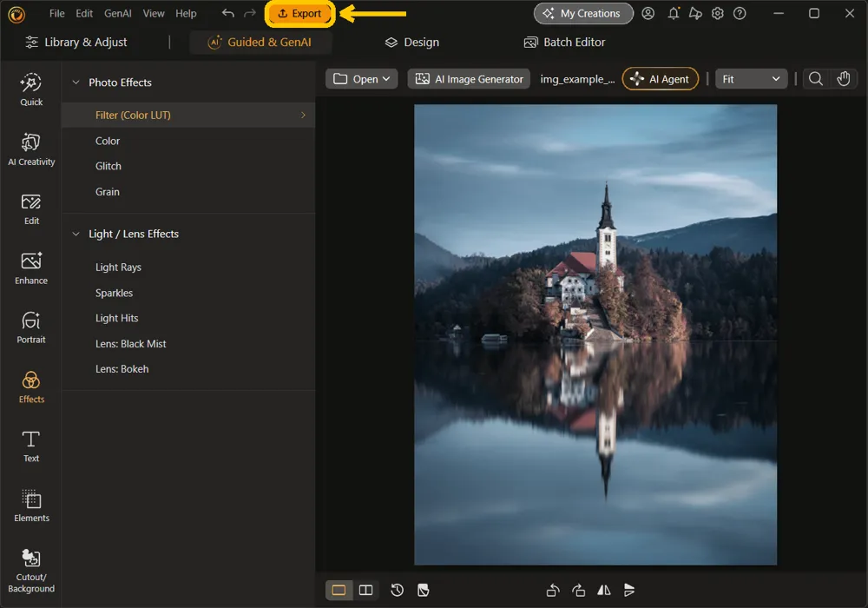Open the Quick actions sidebar tool

pyautogui.click(x=31, y=89)
